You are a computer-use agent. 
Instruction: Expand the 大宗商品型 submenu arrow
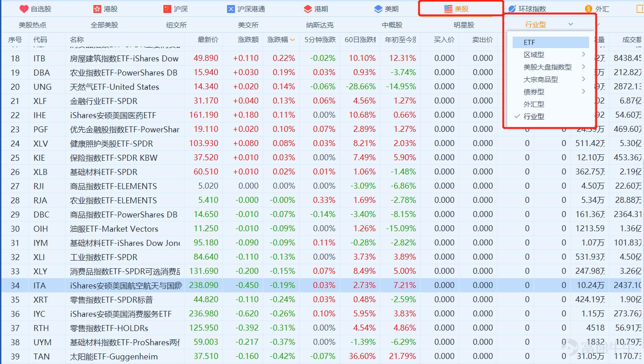point(584,79)
